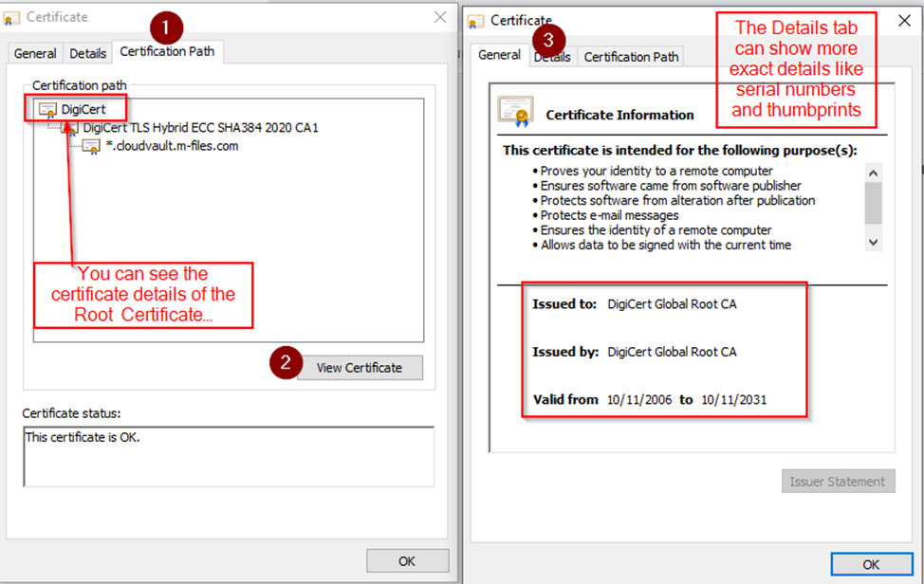Open Details tab in right Certificate window
The image size is (924, 584).
pyautogui.click(x=553, y=57)
